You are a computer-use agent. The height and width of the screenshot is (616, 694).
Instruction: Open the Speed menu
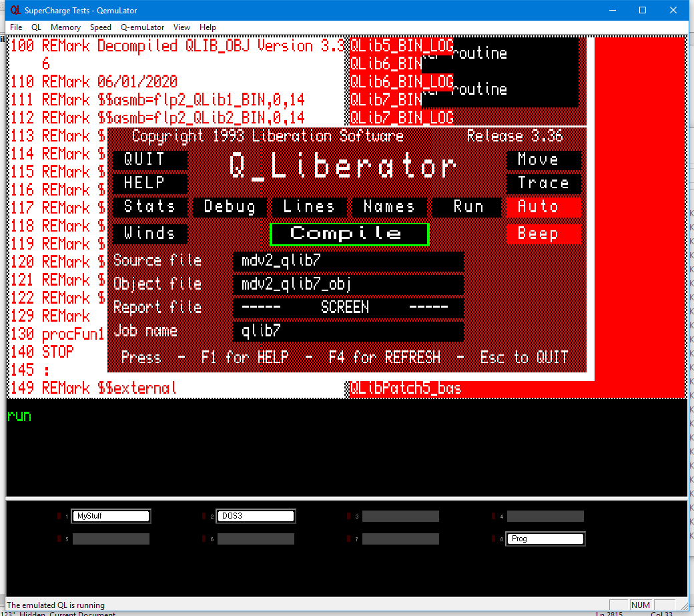pos(101,27)
